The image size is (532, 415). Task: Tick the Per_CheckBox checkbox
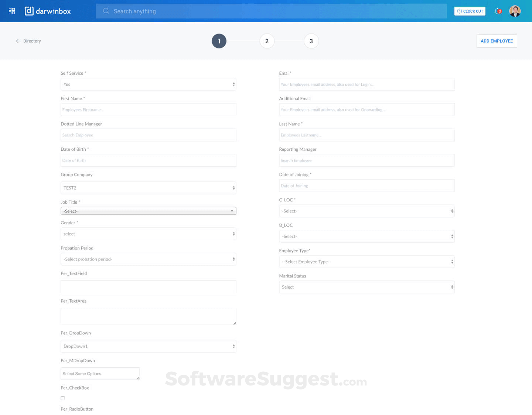pyautogui.click(x=62, y=398)
